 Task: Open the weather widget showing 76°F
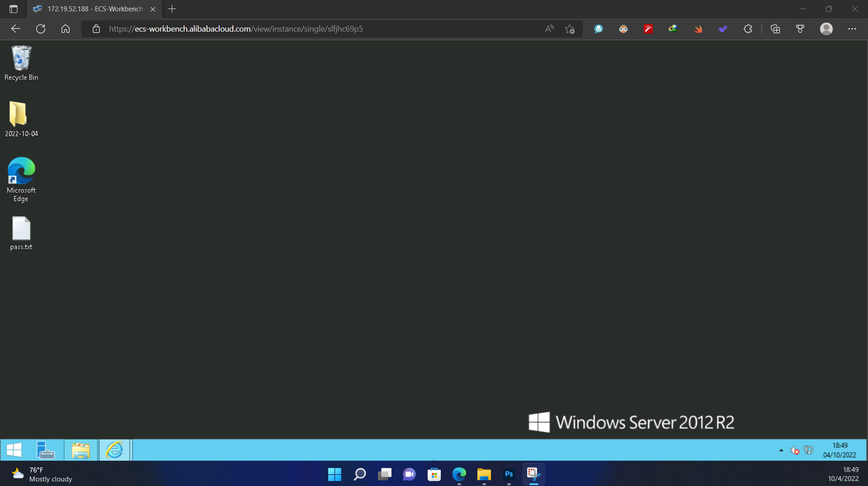[42, 474]
